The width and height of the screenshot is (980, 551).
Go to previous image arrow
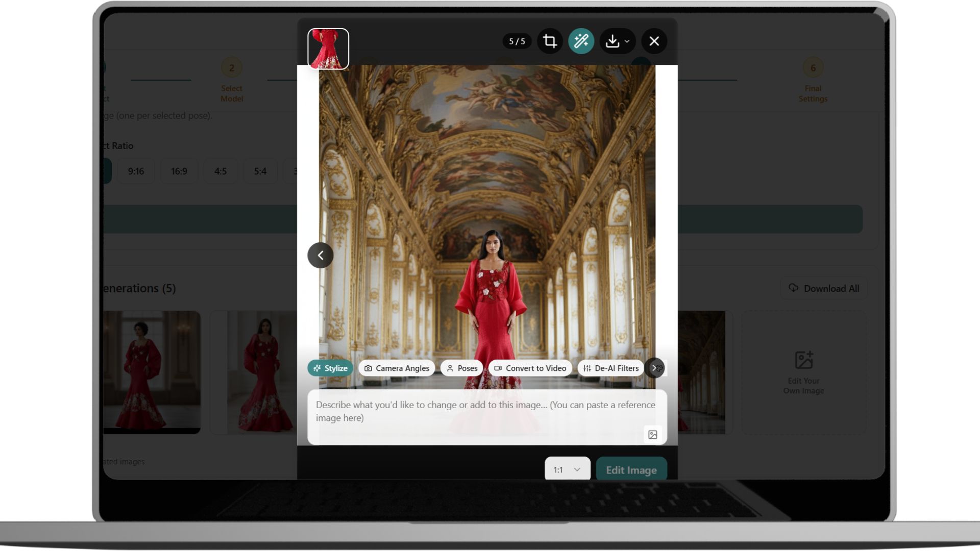point(321,255)
